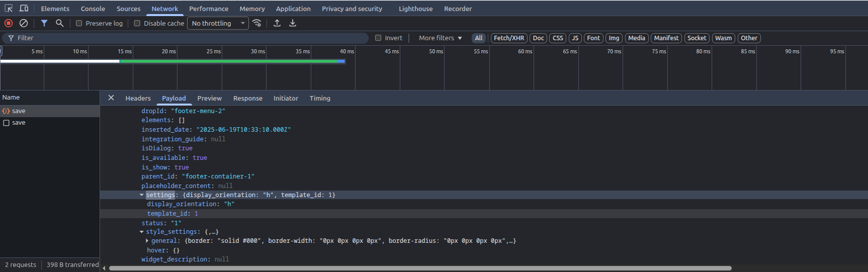Filter by Other requests
The height and width of the screenshot is (272, 868).
[x=749, y=38]
